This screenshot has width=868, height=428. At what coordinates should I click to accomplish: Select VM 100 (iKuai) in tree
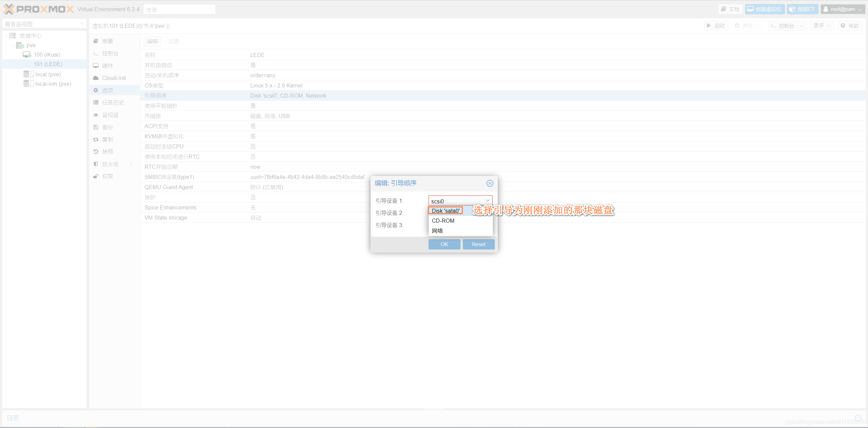46,55
